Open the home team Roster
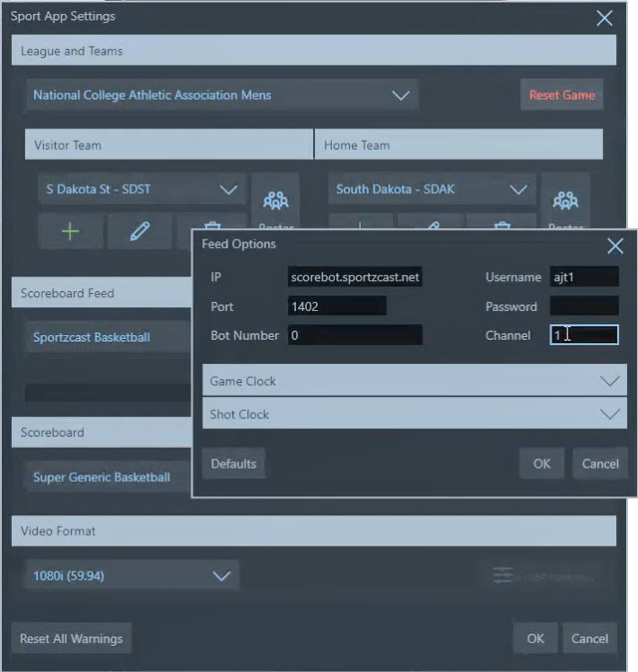638x672 pixels. tap(565, 202)
